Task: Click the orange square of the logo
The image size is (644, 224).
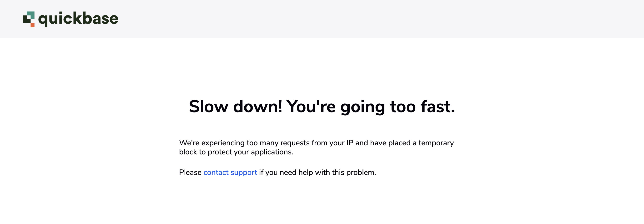Action: pos(32,25)
